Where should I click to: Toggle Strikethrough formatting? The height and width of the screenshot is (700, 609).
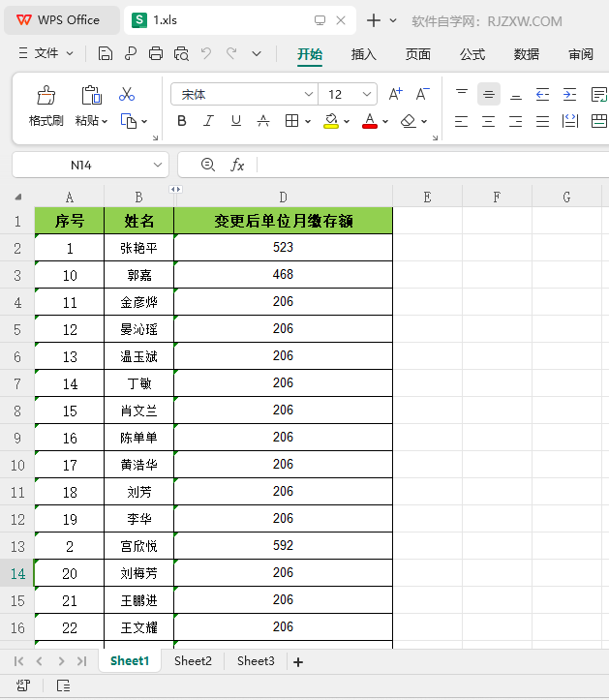(263, 121)
